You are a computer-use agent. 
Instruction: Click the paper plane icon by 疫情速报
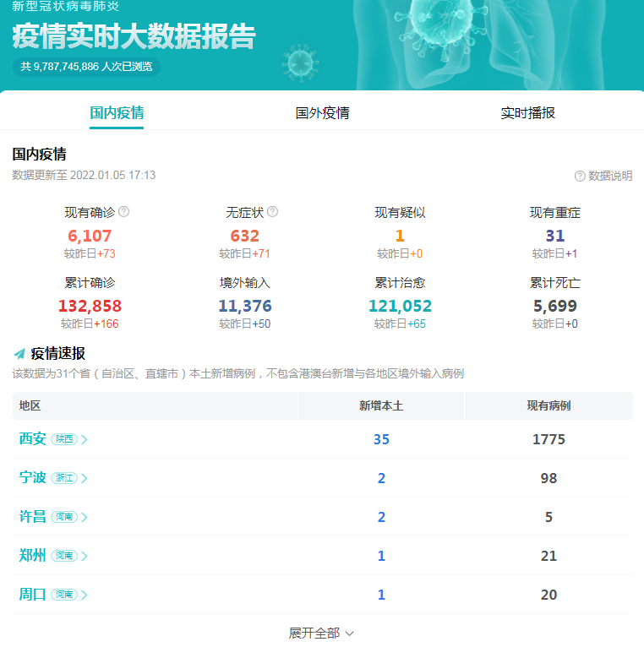pos(19,354)
